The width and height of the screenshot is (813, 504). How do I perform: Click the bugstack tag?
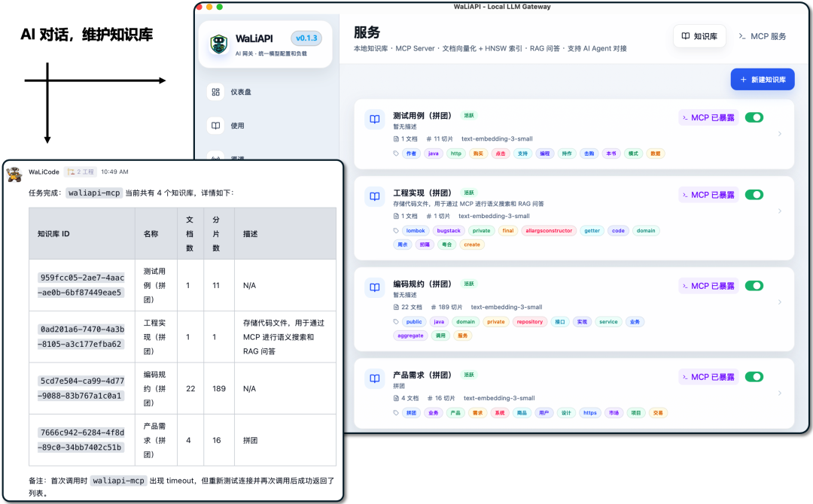[x=449, y=230]
